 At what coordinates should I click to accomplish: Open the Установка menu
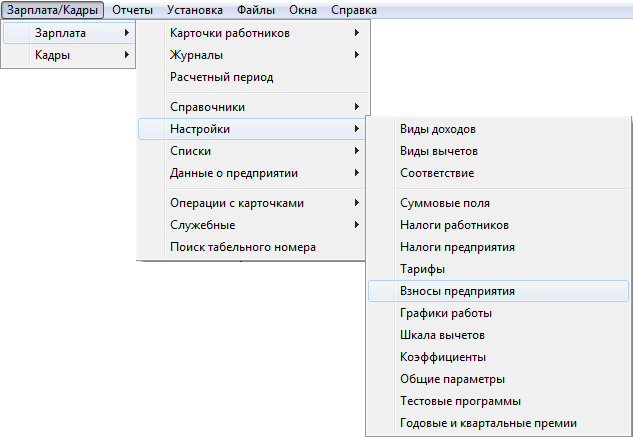195,10
